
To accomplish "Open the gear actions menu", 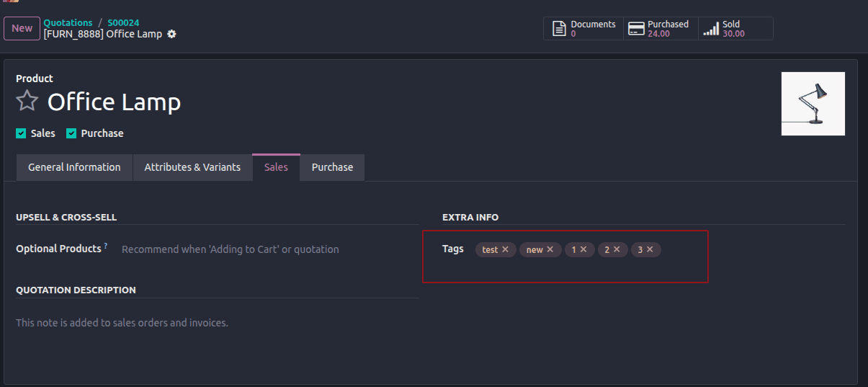I will tap(171, 35).
